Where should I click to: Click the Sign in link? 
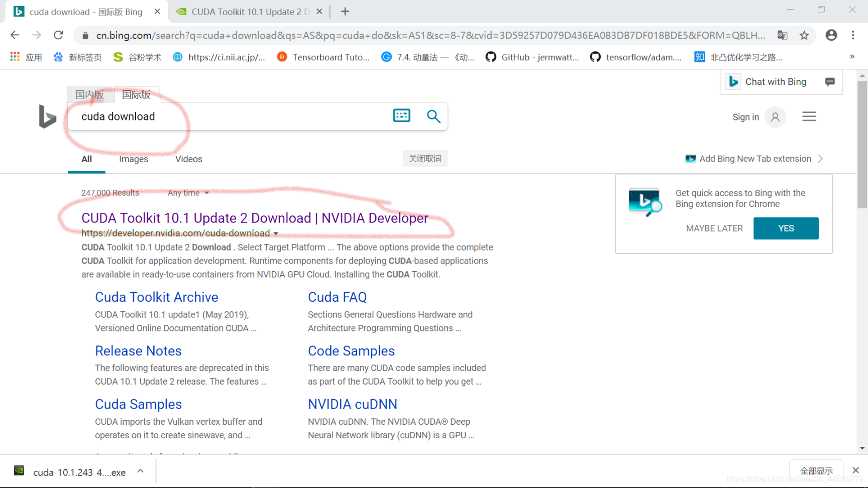click(745, 117)
